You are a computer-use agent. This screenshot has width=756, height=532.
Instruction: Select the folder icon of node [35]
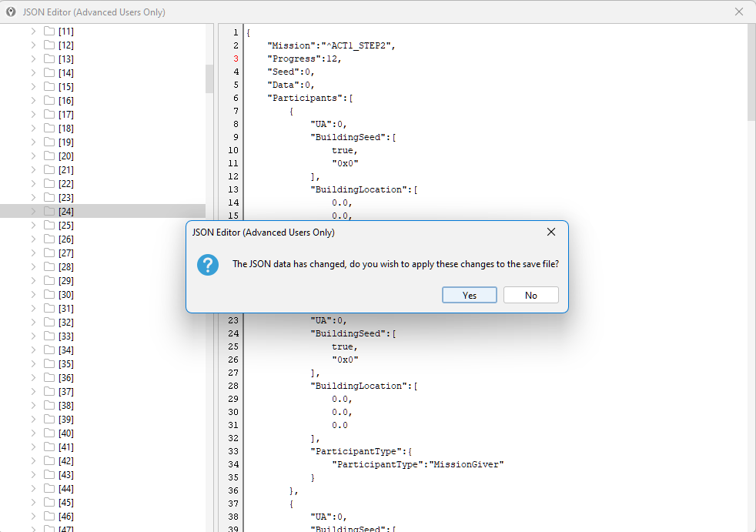(49, 364)
